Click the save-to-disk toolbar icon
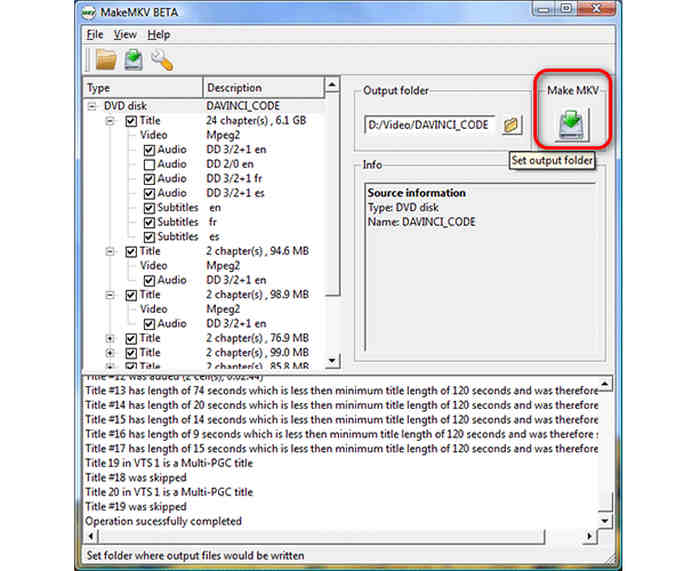The width and height of the screenshot is (700, 571). click(x=133, y=60)
